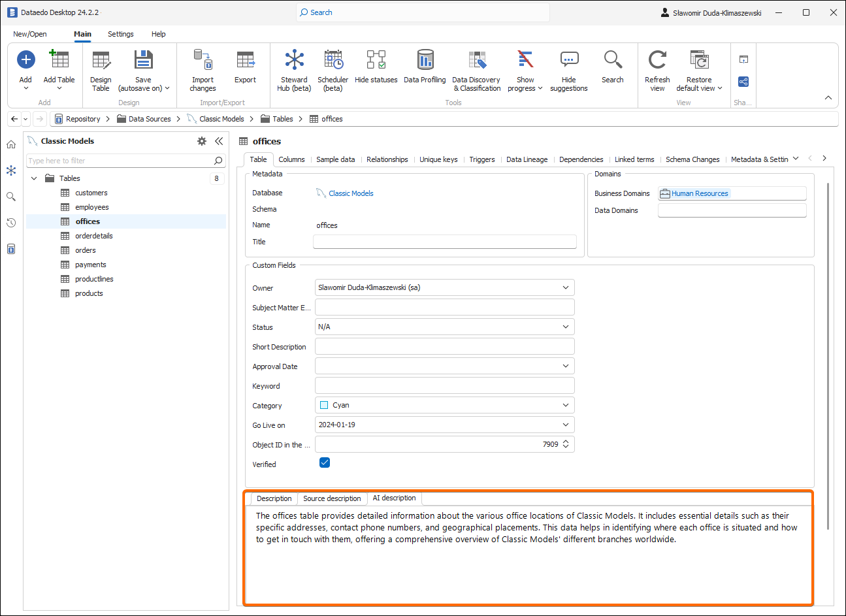The image size is (846, 616).
Task: Open Data Discovery & Classification
Action: (477, 60)
